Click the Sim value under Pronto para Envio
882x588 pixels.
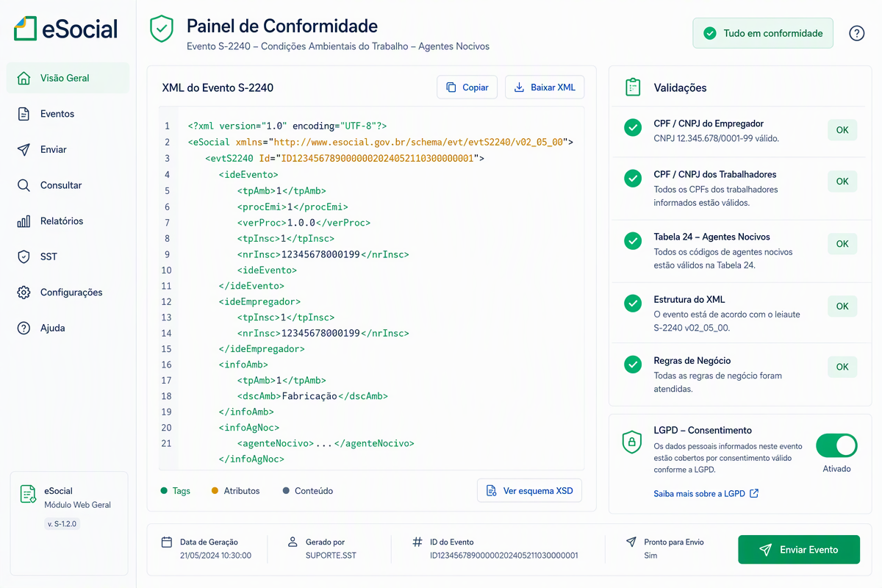click(650, 556)
